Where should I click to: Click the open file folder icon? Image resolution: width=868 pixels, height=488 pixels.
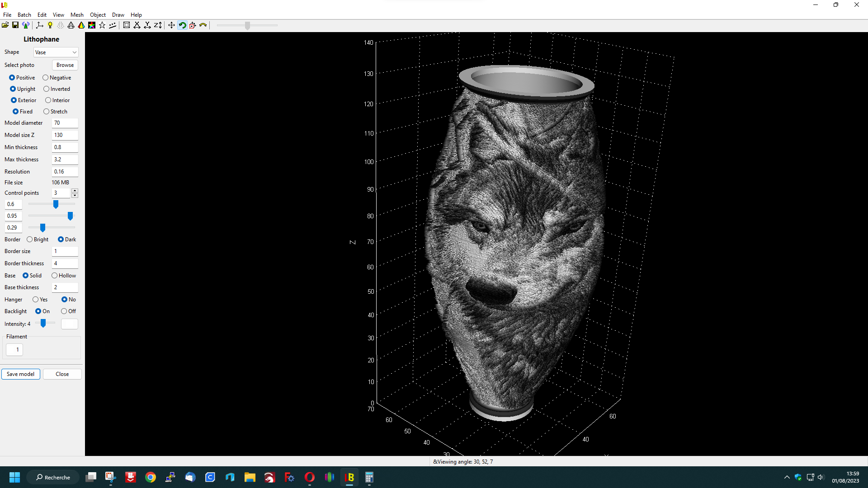(5, 25)
